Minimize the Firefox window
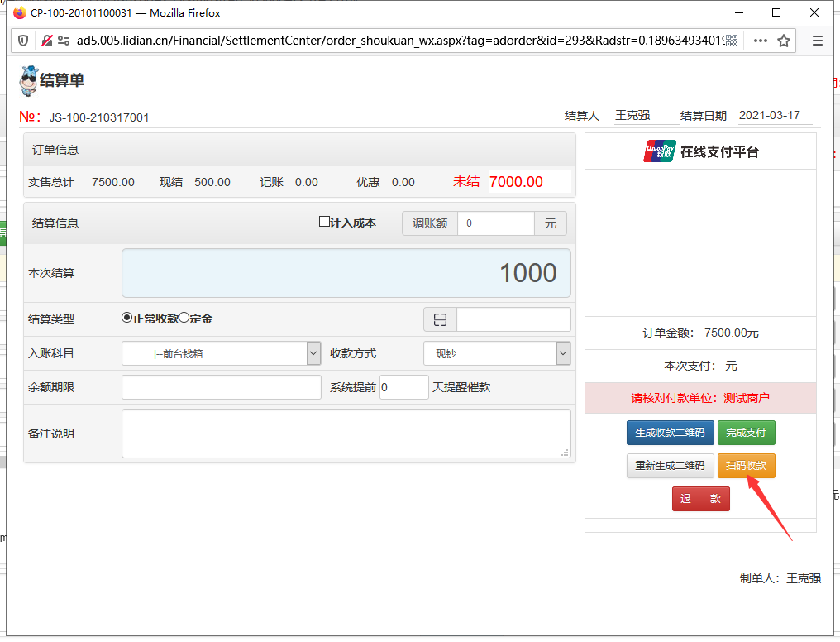840x642 pixels. click(x=739, y=13)
